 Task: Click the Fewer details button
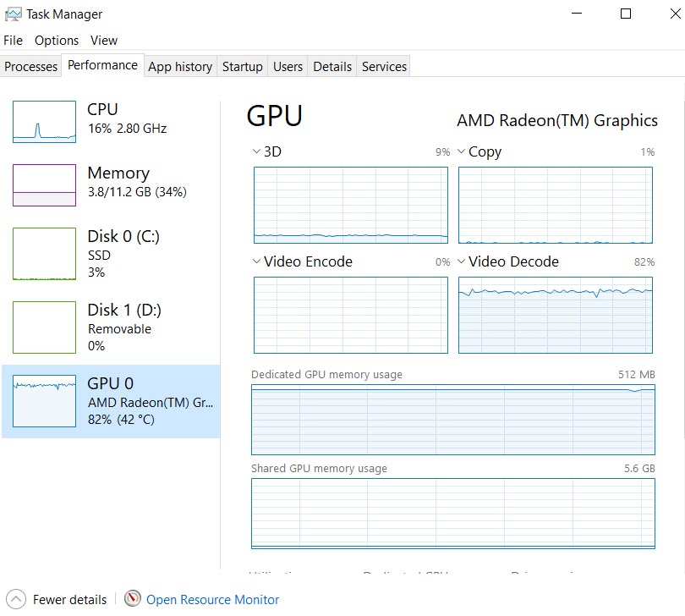pyautogui.click(x=57, y=599)
